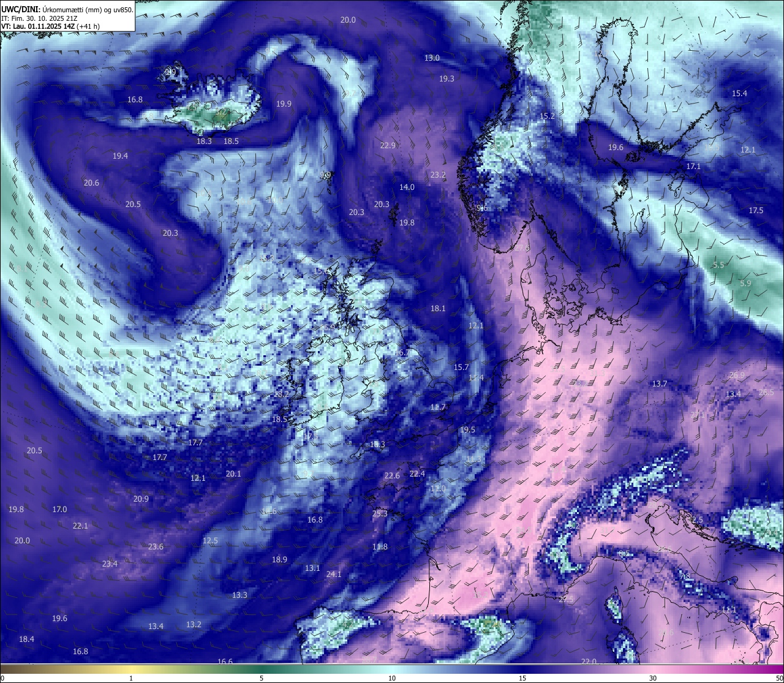Screen dimensions: 784x683
Task: Select the value 13.2 on the map
Action: [194, 624]
